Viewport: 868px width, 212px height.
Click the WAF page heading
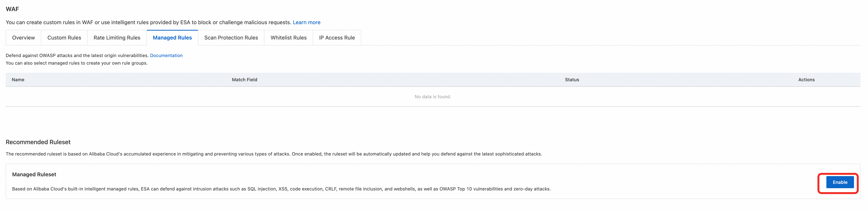click(12, 9)
